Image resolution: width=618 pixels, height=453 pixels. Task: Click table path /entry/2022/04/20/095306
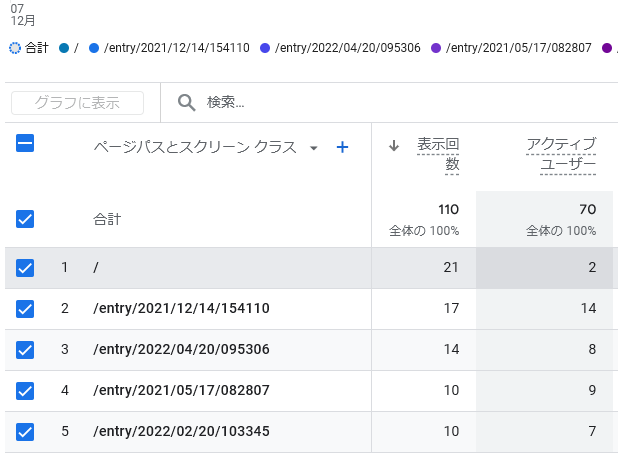[181, 349]
